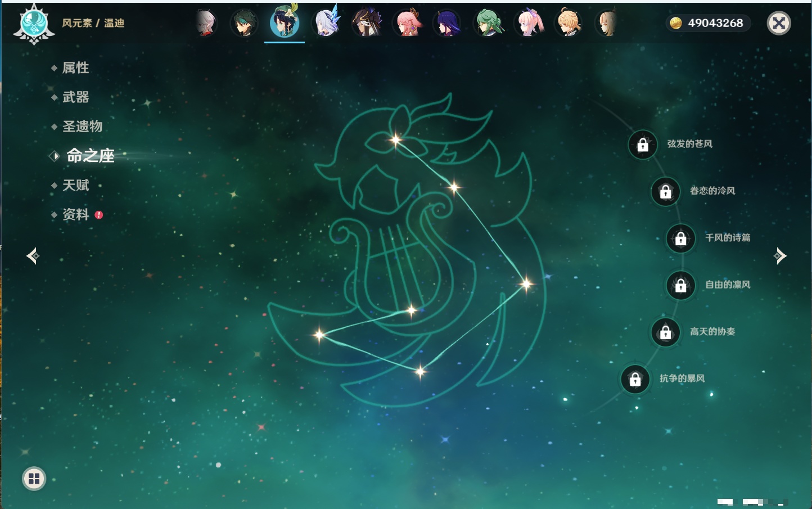Viewport: 812px width, 509px height.
Task: Go to previous character with left arrow
Action: tap(33, 256)
